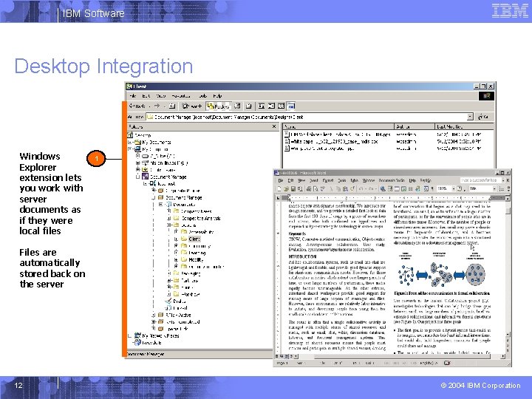The image size is (532, 399).
Task: Expand the My Documents tree node
Action: click(129, 142)
